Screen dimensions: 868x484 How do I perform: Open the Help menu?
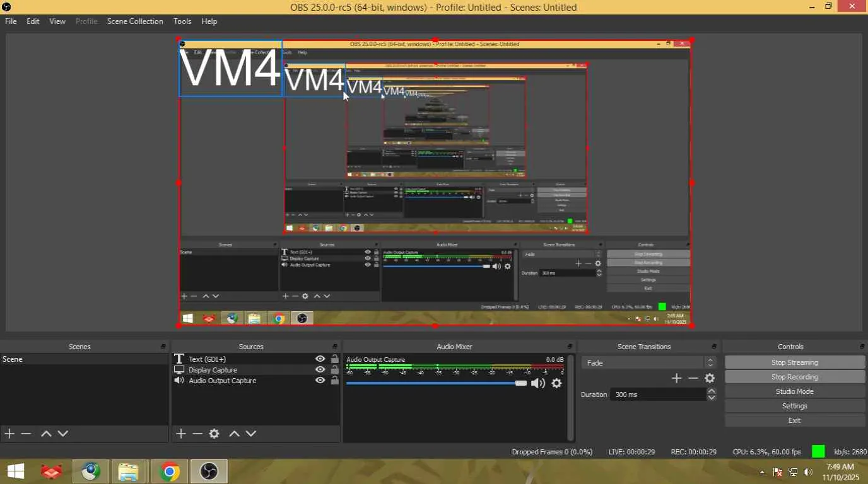[x=209, y=21]
